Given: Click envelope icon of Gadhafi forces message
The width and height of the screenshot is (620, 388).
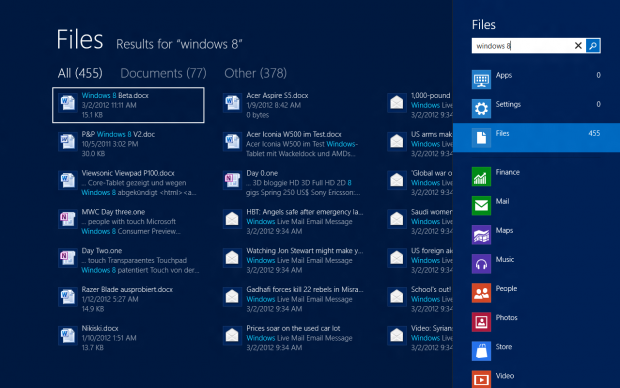Looking at the screenshot, I should pos(232,297).
